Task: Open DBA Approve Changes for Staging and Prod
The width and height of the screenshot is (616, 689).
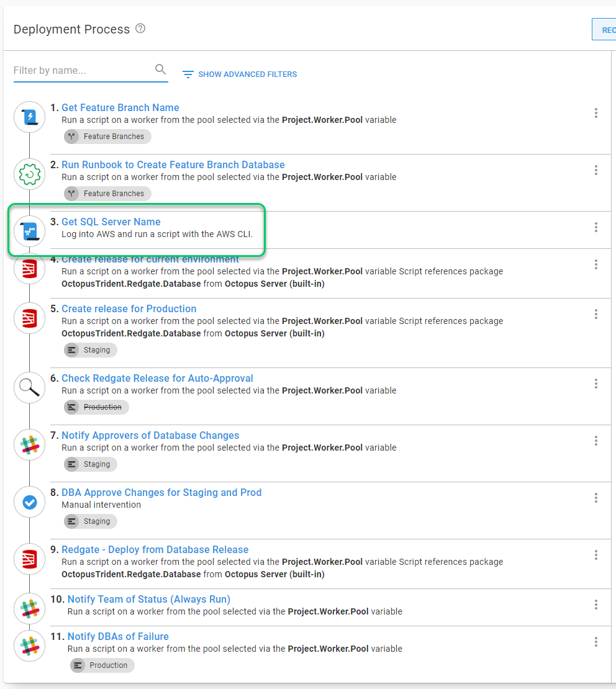Action: click(x=161, y=492)
